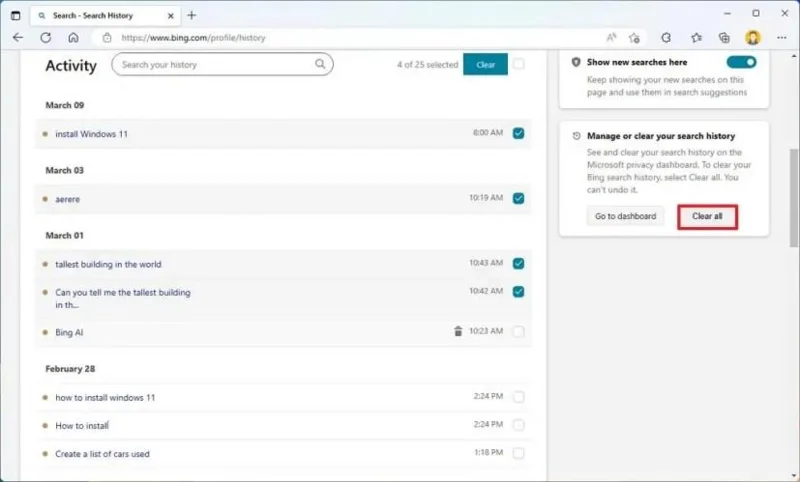Clear the selected history items
Image resolution: width=800 pixels, height=482 pixels.
pyautogui.click(x=485, y=64)
